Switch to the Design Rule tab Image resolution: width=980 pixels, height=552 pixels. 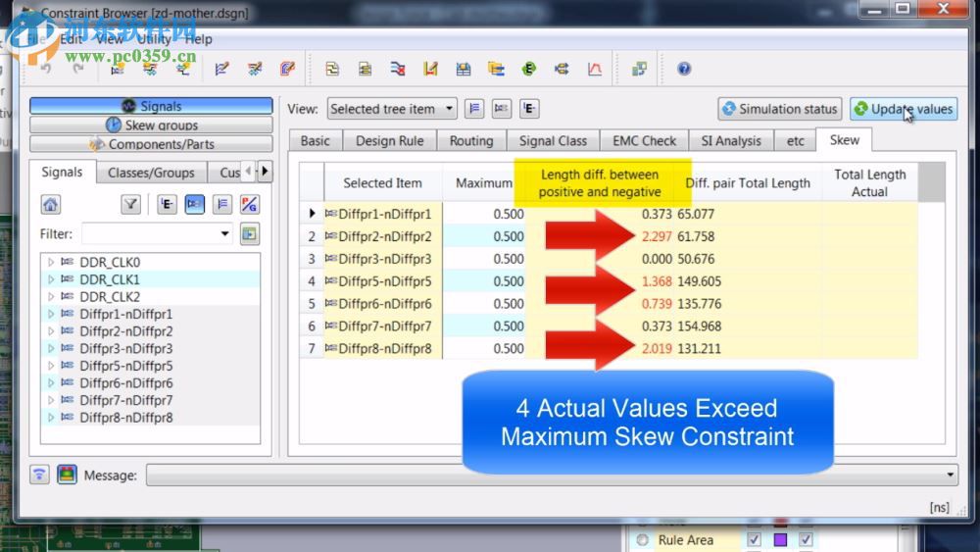pos(389,140)
